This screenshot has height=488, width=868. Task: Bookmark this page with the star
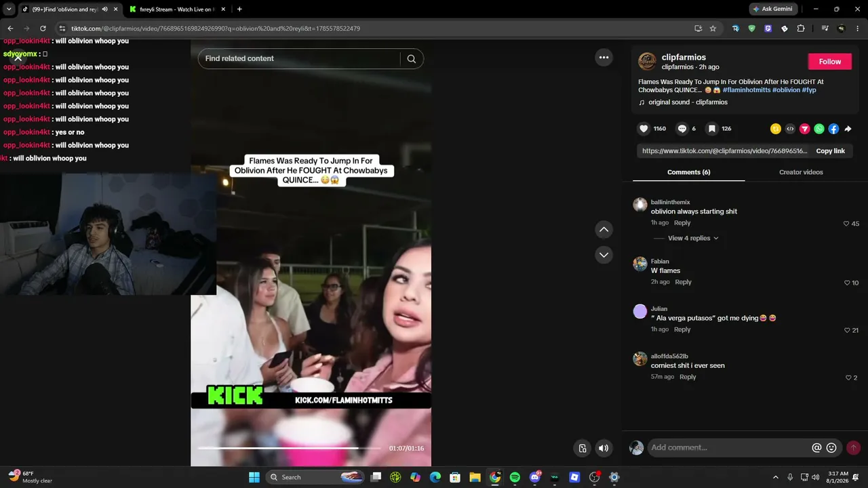click(713, 28)
